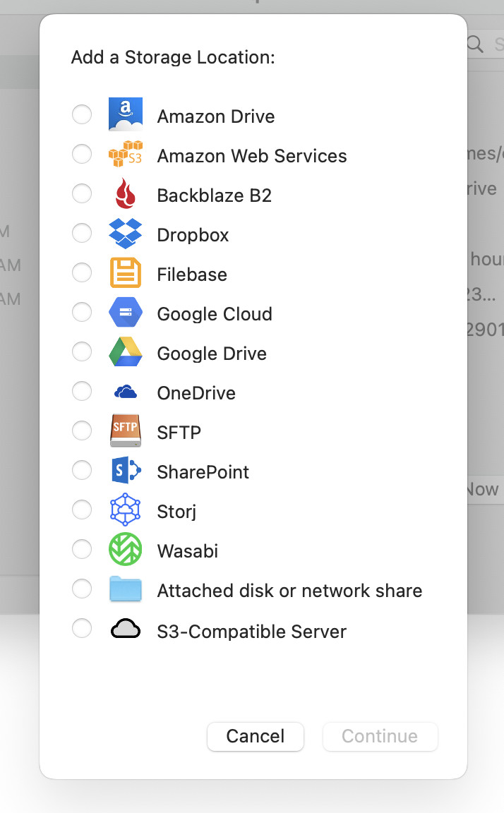Click the SFTP drive icon
The image size is (504, 813).
pos(126,430)
